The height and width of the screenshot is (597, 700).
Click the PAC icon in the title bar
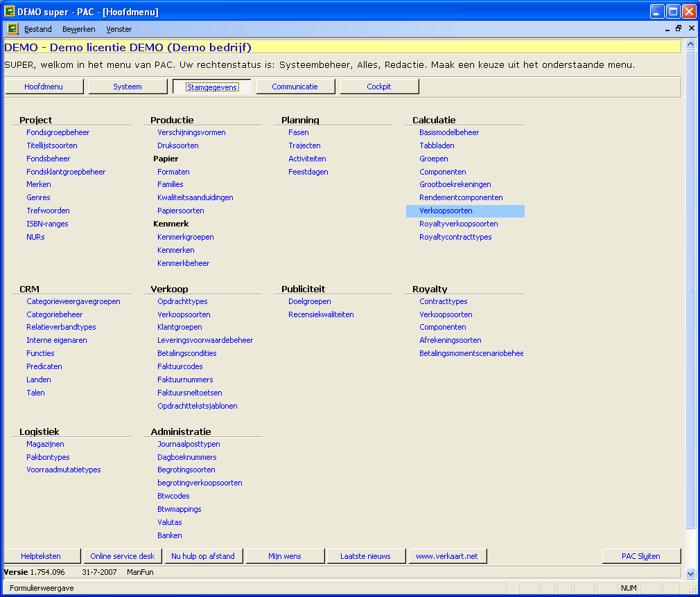[x=9, y=11]
